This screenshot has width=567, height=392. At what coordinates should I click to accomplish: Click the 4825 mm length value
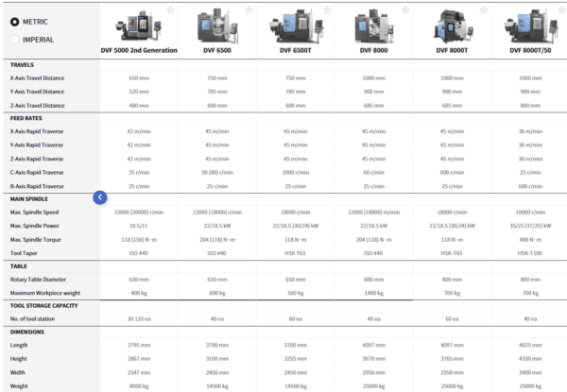(x=530, y=345)
